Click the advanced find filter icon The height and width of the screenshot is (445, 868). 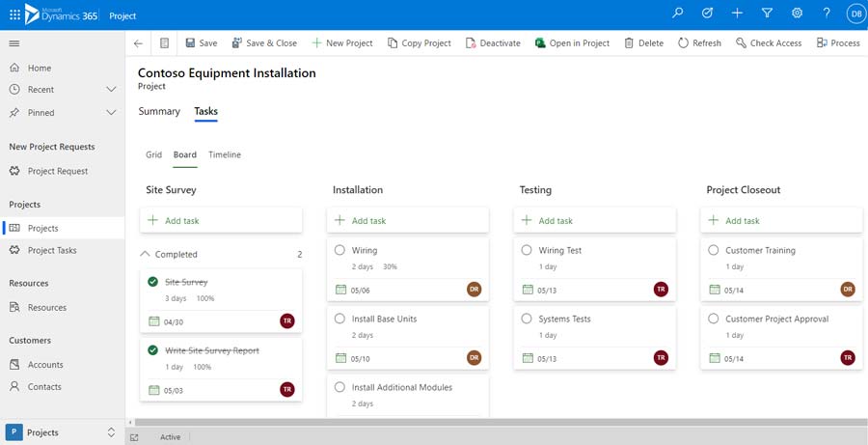pos(767,14)
